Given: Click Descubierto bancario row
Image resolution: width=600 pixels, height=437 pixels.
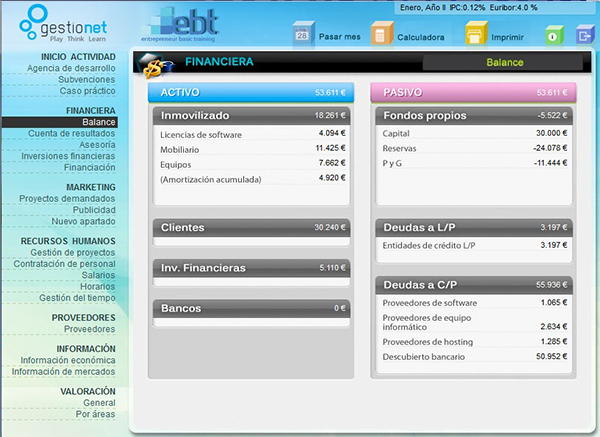Looking at the screenshot, I should 474,357.
